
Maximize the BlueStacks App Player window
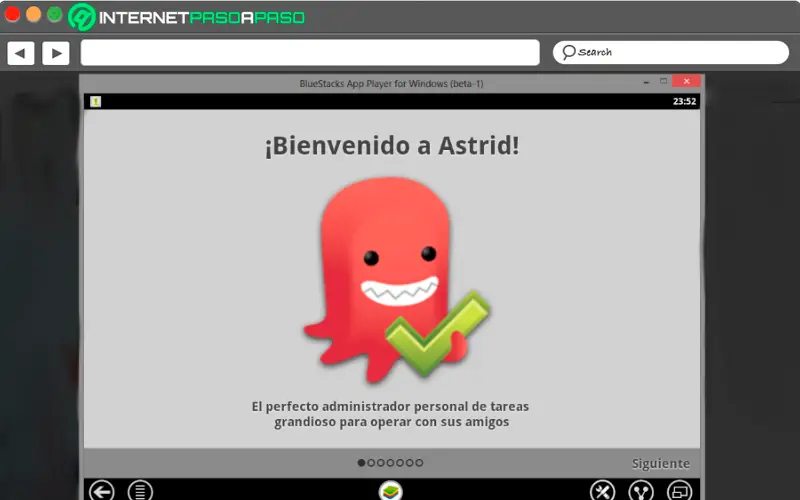[x=663, y=81]
